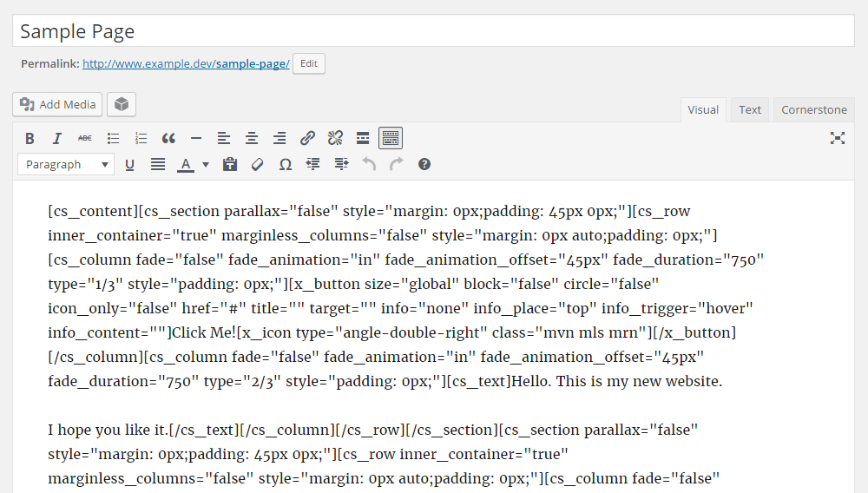Screen dimensions: 868x493
Task: Insert a numbered list
Action: pyautogui.click(x=141, y=138)
